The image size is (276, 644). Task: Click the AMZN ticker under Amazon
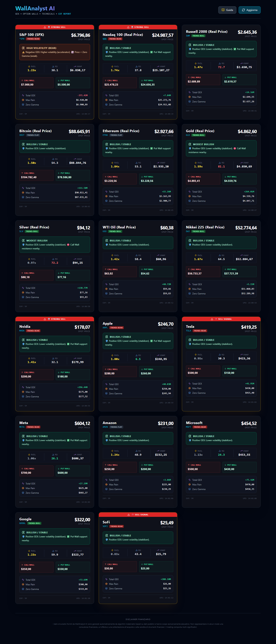(x=105, y=427)
